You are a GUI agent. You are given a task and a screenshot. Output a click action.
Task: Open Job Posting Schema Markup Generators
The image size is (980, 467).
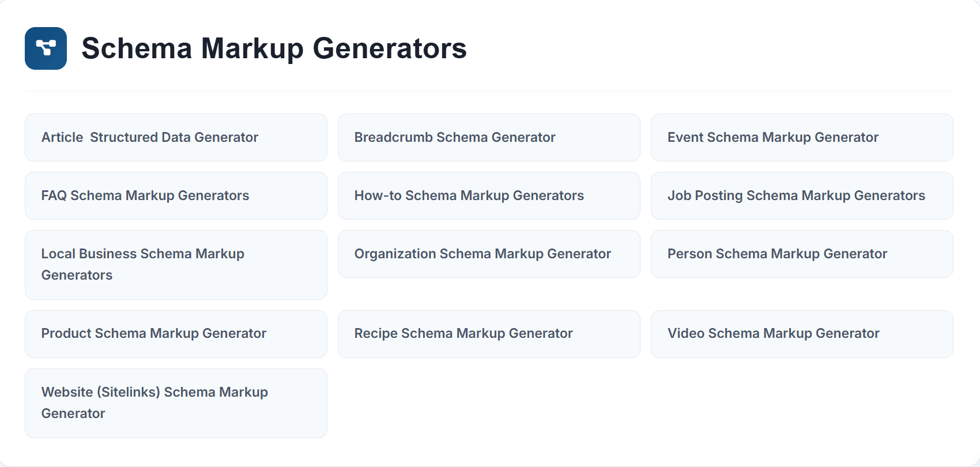click(802, 195)
